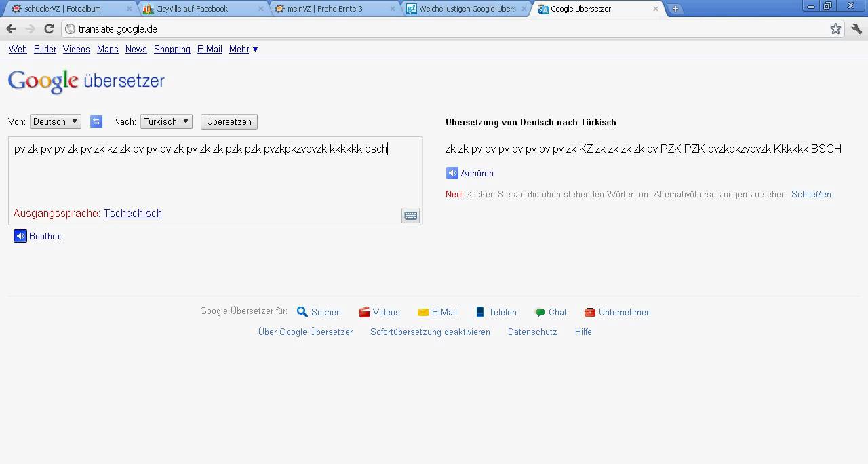Click the Unternehmen briefcase icon
The image size is (868, 464).
pyautogui.click(x=590, y=312)
